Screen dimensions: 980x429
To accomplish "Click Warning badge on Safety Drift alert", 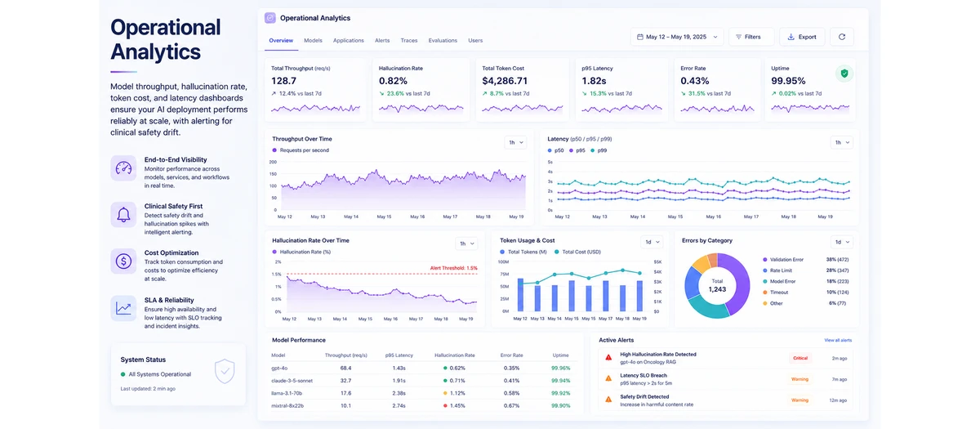I will [800, 400].
